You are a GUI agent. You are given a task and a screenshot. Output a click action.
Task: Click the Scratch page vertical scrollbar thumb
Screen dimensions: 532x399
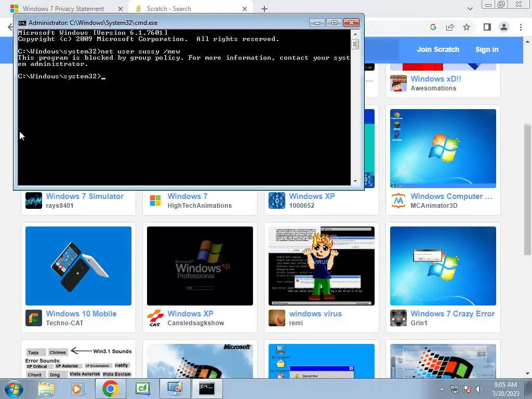pos(527,190)
